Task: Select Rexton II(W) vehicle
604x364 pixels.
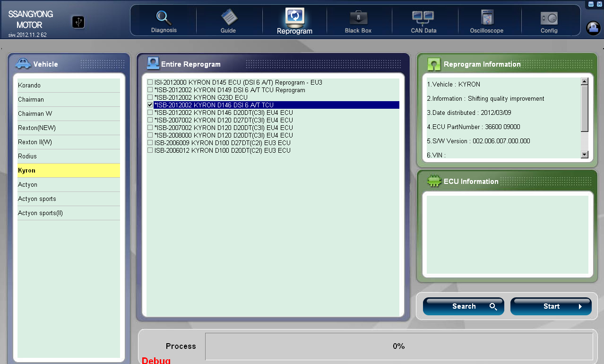Action: click(69, 142)
